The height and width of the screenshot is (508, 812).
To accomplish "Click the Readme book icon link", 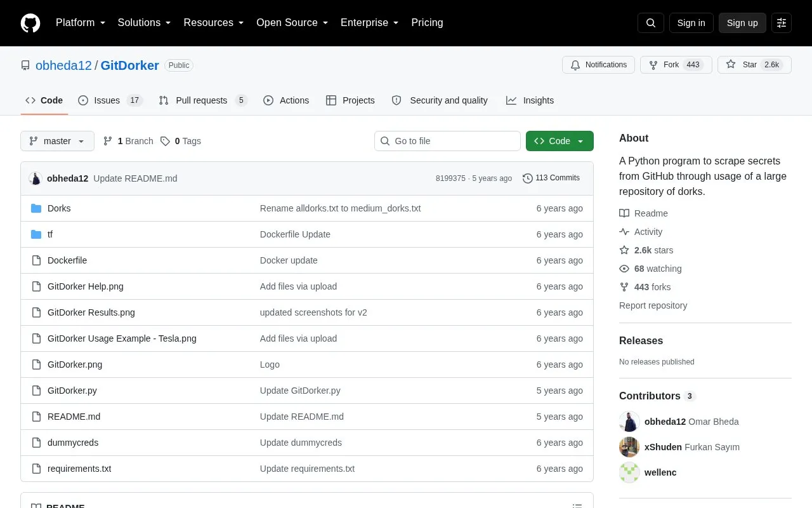I will 643,213.
